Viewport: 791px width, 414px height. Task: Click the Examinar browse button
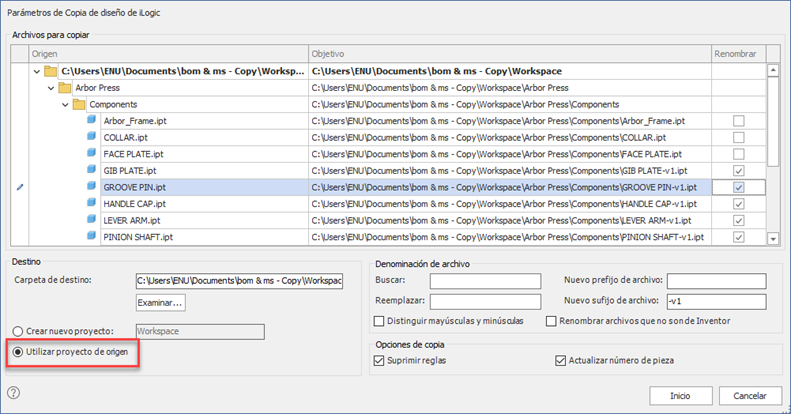click(161, 302)
